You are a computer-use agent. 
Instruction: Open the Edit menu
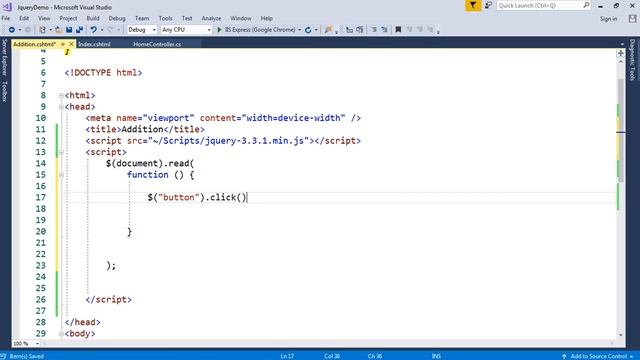(x=24, y=18)
